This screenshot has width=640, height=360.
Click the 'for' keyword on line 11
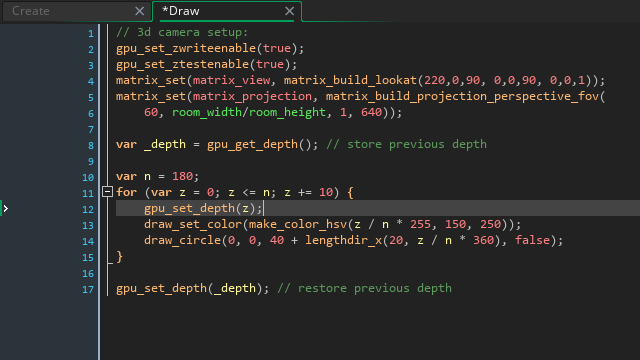(127, 192)
